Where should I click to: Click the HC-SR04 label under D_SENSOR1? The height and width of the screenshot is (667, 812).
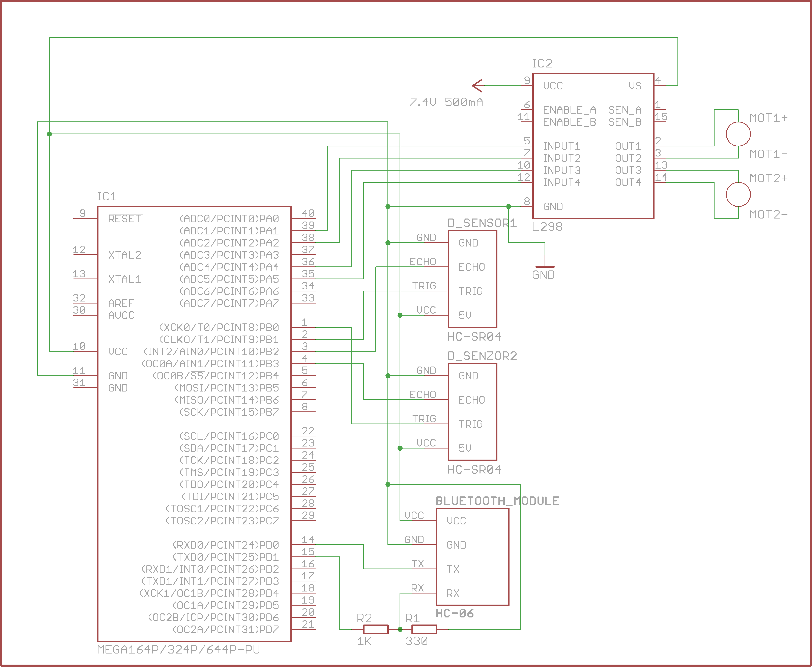474,337
